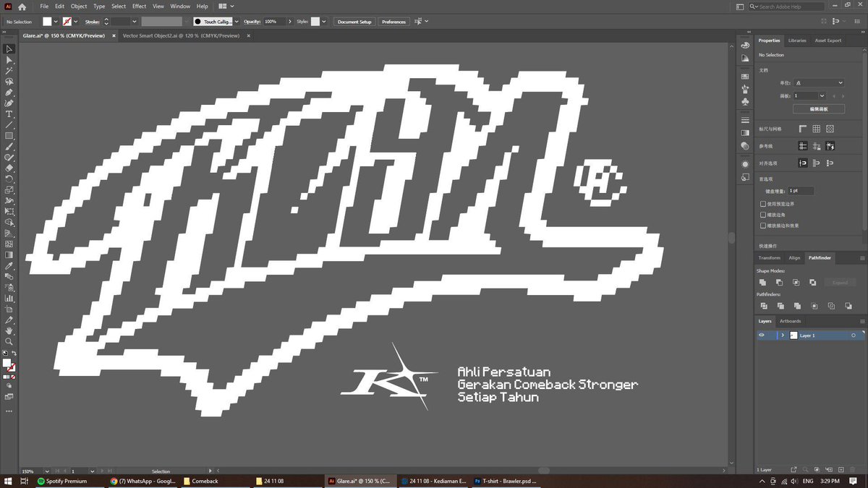The image size is (868, 488).
Task: Select the Rotate tool
Action: [x=9, y=179]
